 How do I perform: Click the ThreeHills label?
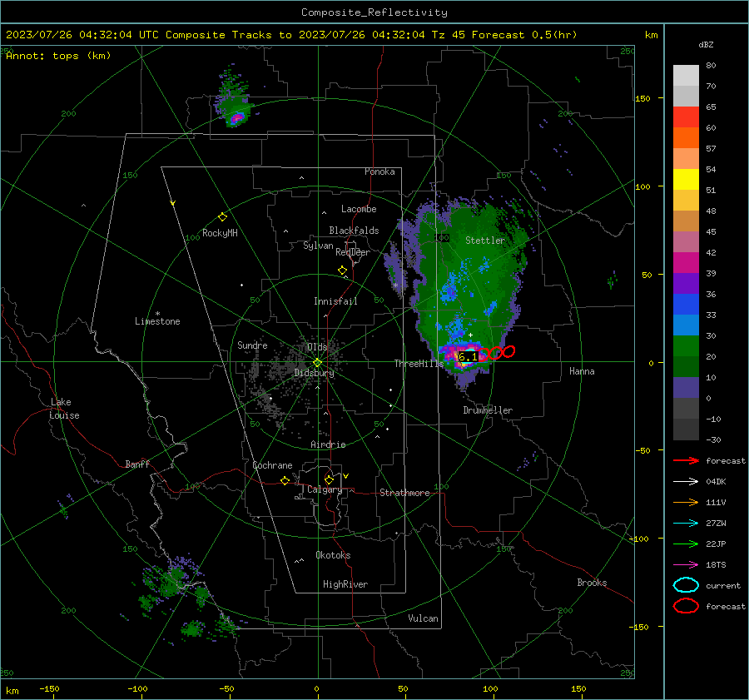(x=419, y=364)
